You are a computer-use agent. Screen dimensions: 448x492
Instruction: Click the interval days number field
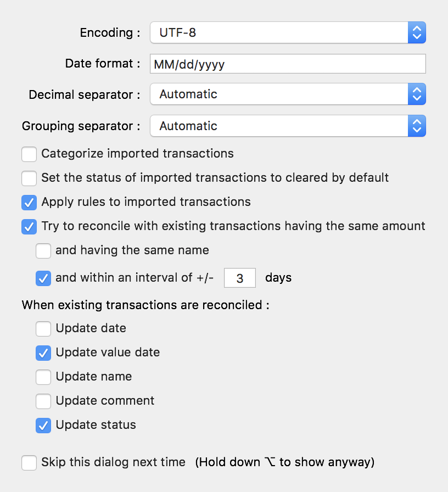240,278
